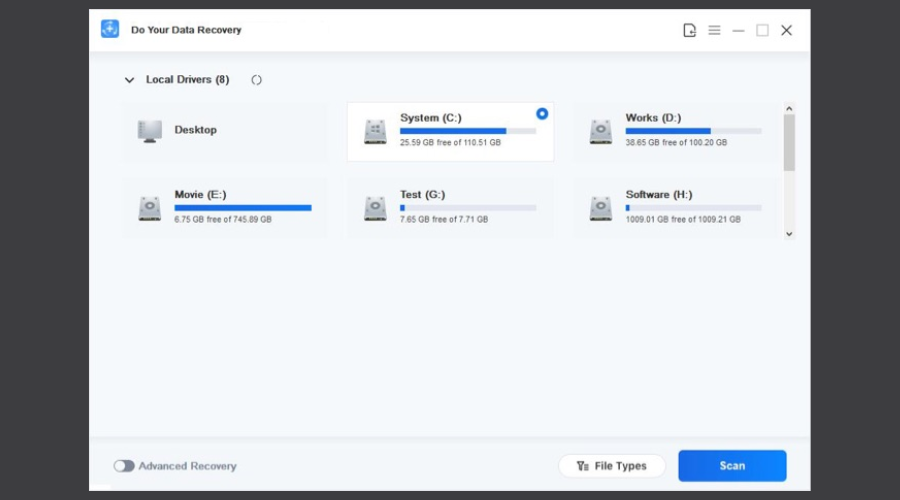
Task: Click the Advanced Recovery label
Action: 187,466
